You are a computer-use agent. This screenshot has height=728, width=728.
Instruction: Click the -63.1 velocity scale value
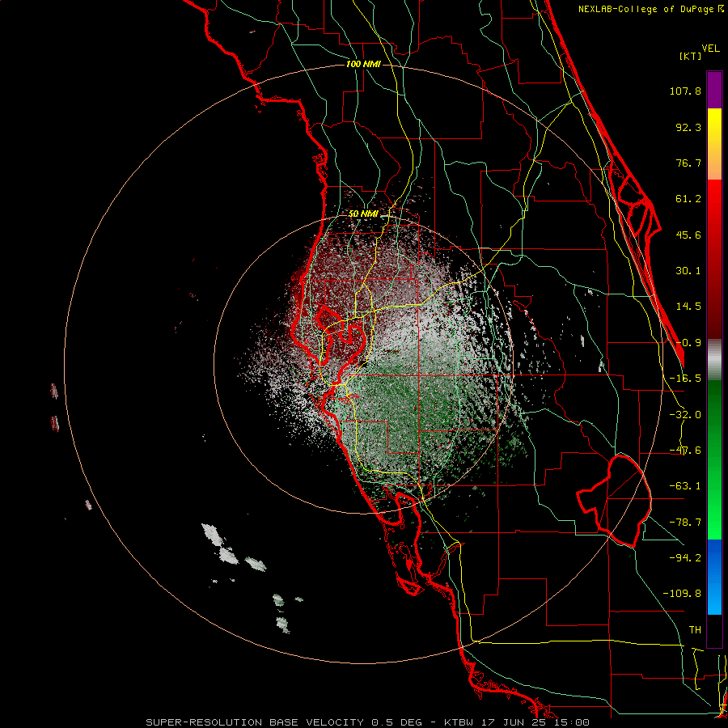(685, 486)
